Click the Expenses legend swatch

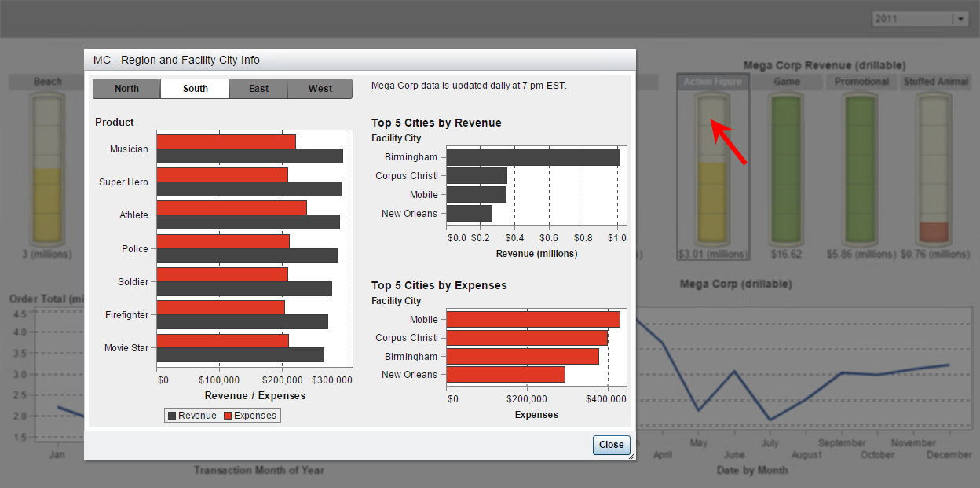[x=228, y=416]
